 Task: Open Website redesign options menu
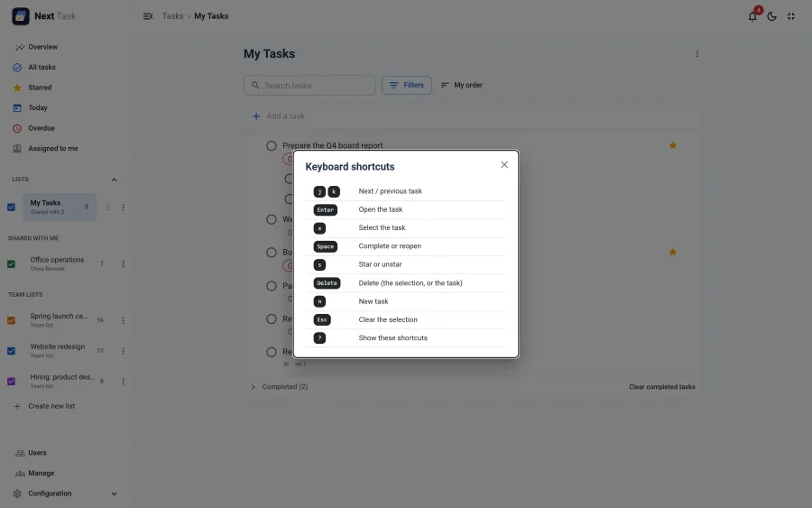[x=124, y=351]
